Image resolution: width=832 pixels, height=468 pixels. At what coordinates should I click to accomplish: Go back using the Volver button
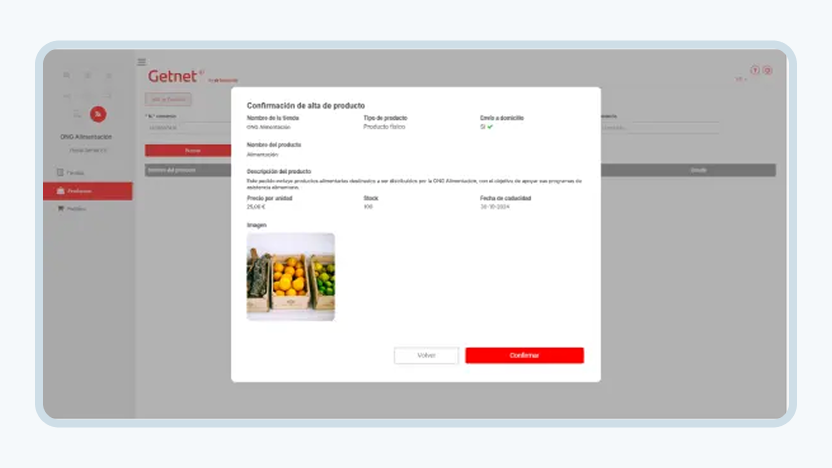(426, 356)
